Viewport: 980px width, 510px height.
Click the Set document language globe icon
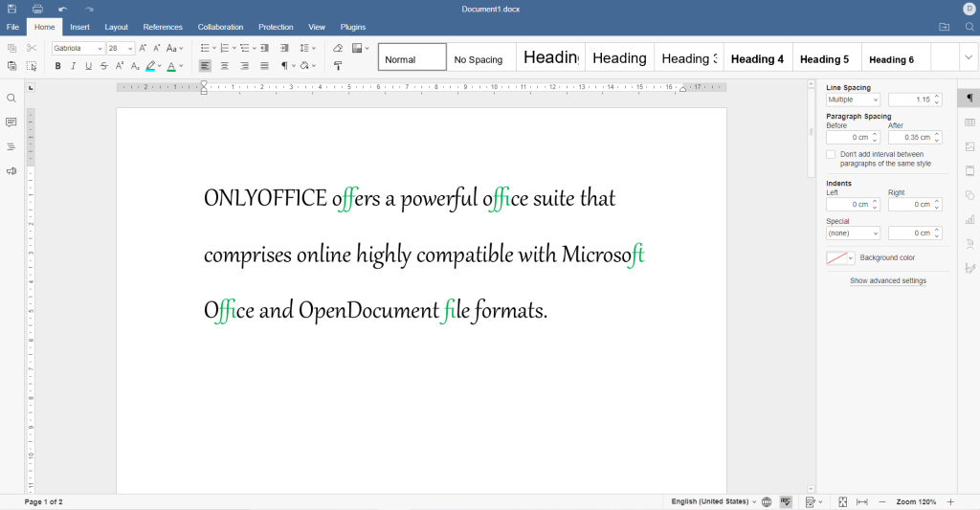click(767, 502)
